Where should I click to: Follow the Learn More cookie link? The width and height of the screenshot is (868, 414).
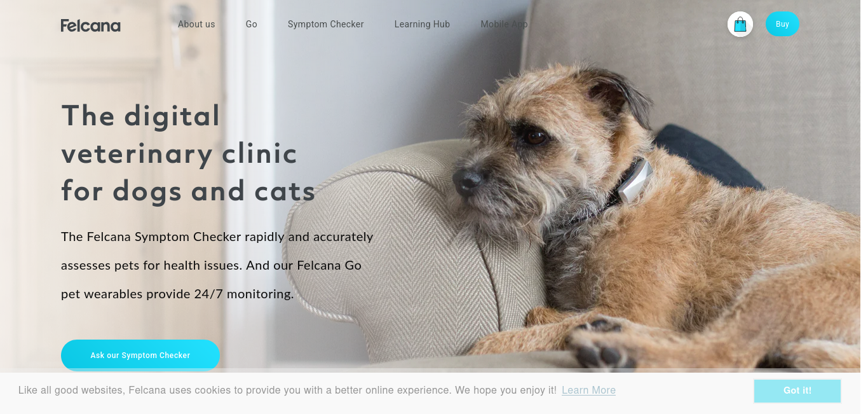588,390
